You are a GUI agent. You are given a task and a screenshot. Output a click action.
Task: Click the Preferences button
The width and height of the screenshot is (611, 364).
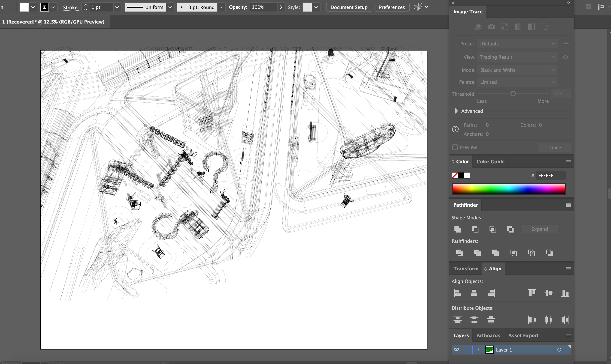392,7
